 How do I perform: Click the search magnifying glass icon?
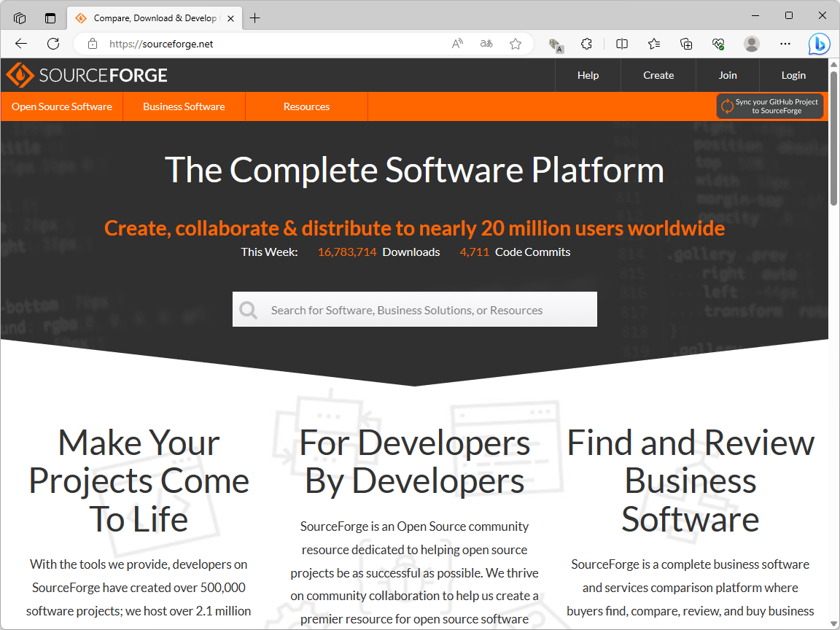coord(248,309)
